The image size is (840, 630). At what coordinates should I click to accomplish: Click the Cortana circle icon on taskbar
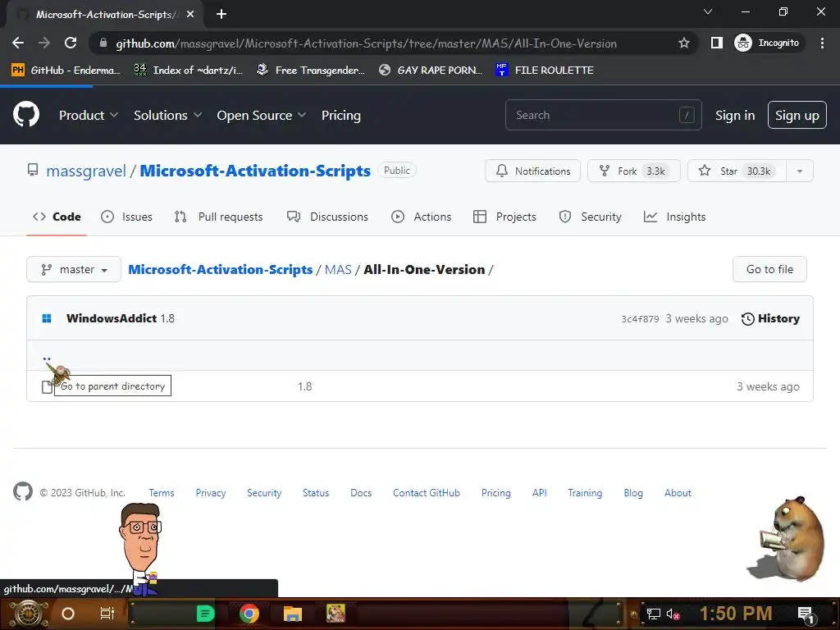pyautogui.click(x=68, y=614)
